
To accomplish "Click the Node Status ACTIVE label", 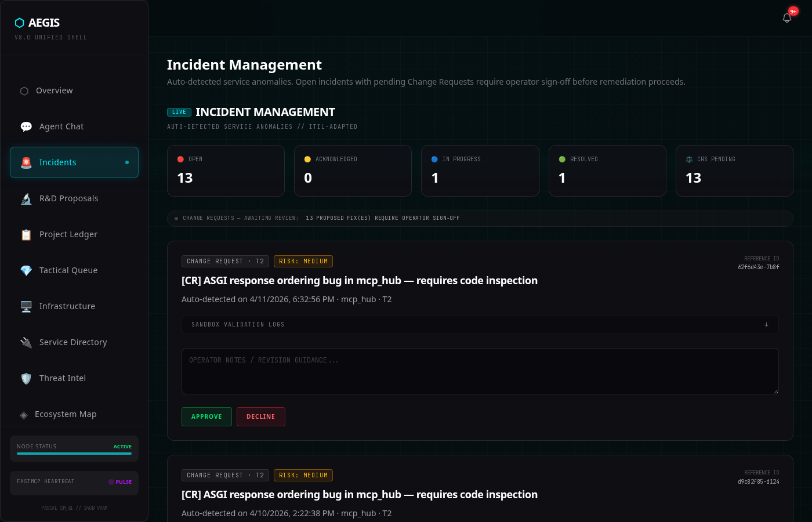I will click(122, 447).
